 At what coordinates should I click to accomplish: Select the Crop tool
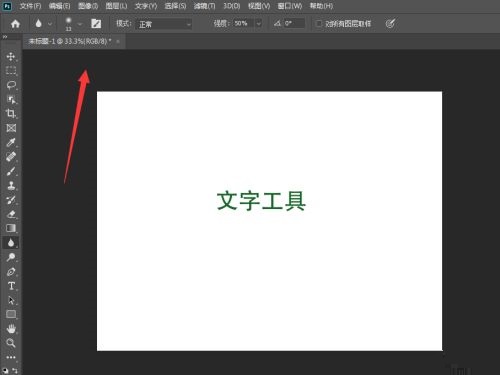(11, 113)
